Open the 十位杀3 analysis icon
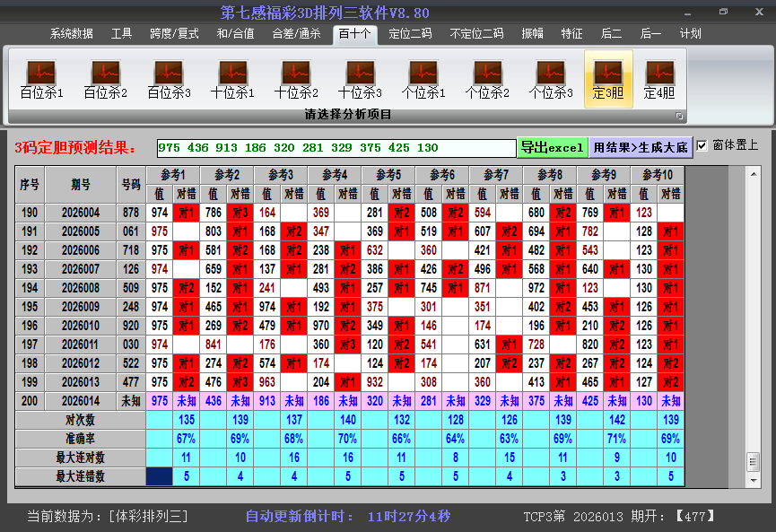This screenshot has height=532, width=776. point(360,79)
